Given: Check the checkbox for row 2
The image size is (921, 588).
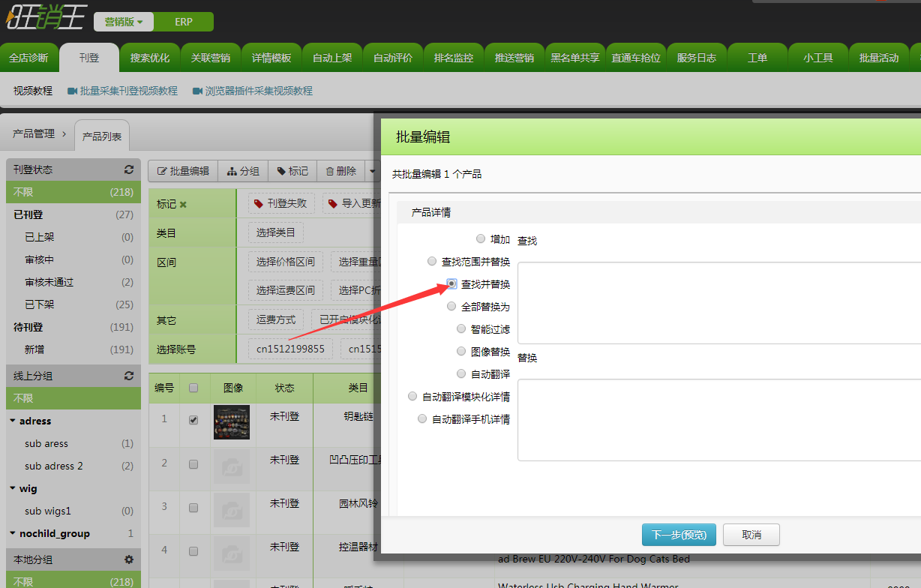Looking at the screenshot, I should click(x=193, y=464).
